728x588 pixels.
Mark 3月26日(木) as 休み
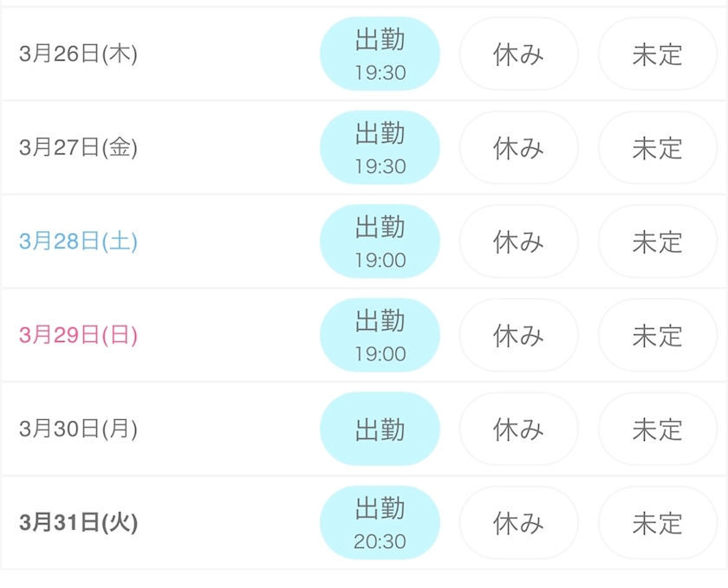(x=518, y=54)
